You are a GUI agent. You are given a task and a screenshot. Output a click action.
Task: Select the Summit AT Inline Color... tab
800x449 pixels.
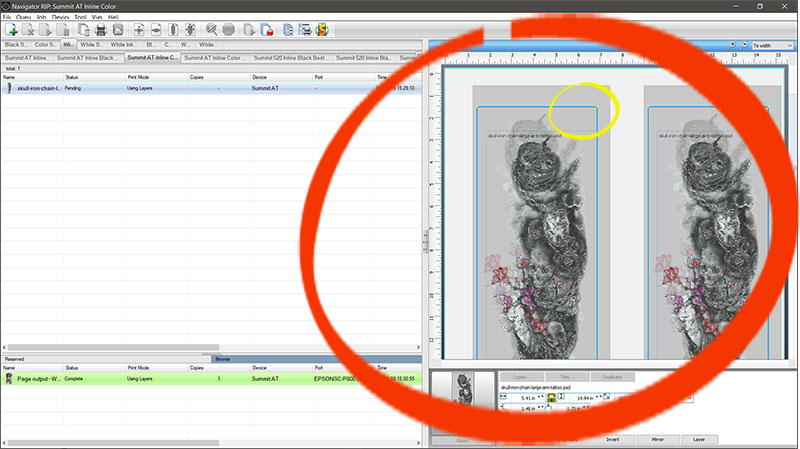click(214, 58)
